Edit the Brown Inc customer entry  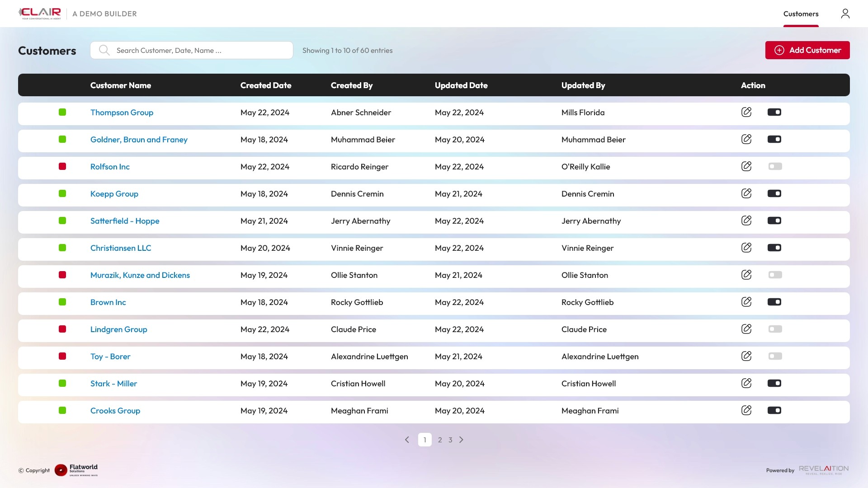[746, 302]
